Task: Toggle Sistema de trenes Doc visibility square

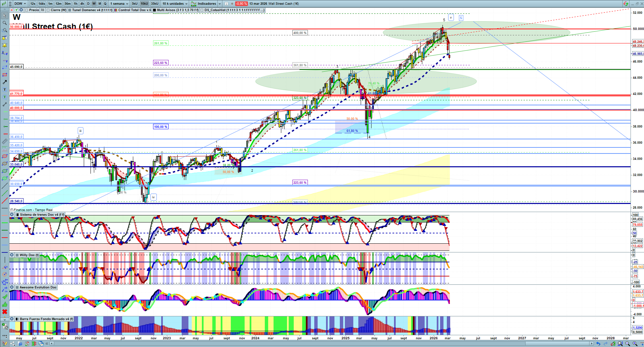Action: (x=17, y=215)
